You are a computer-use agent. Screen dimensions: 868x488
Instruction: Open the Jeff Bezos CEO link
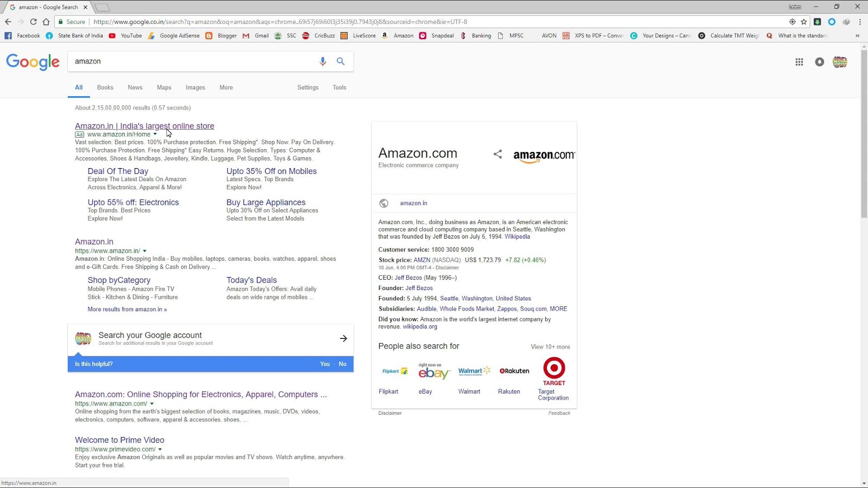408,278
